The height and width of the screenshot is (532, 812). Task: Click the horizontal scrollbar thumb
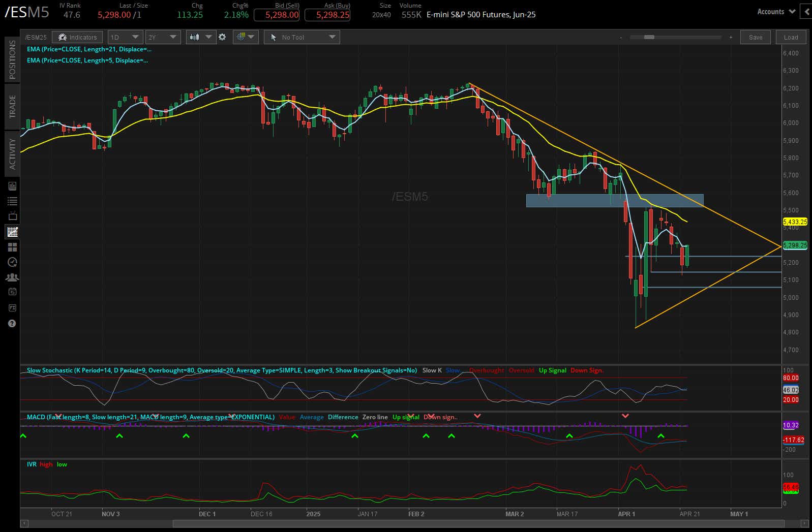(x=478, y=523)
